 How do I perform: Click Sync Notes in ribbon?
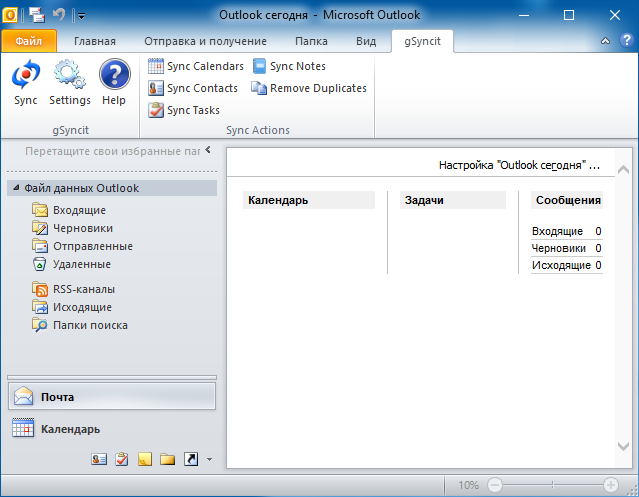pyautogui.click(x=289, y=66)
